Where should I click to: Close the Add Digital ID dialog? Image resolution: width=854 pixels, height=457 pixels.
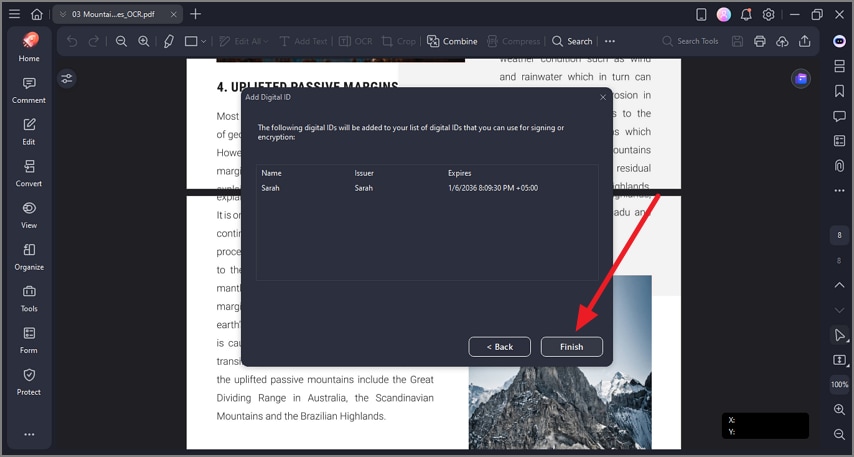(603, 98)
